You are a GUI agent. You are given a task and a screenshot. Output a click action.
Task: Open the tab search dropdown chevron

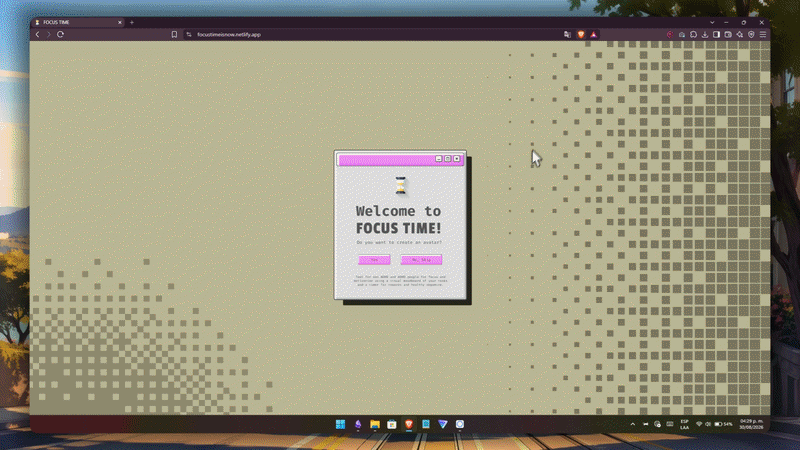coord(712,22)
